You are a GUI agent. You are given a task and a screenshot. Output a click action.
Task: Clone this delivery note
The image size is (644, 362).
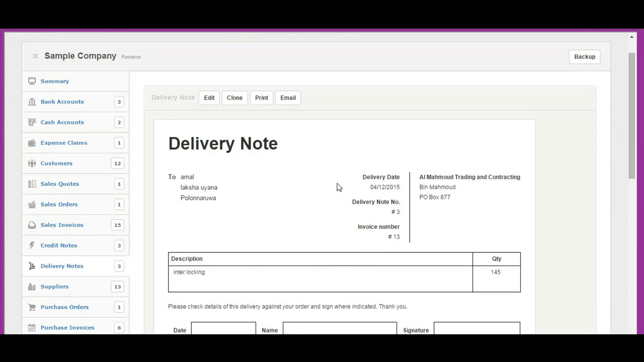click(234, 98)
